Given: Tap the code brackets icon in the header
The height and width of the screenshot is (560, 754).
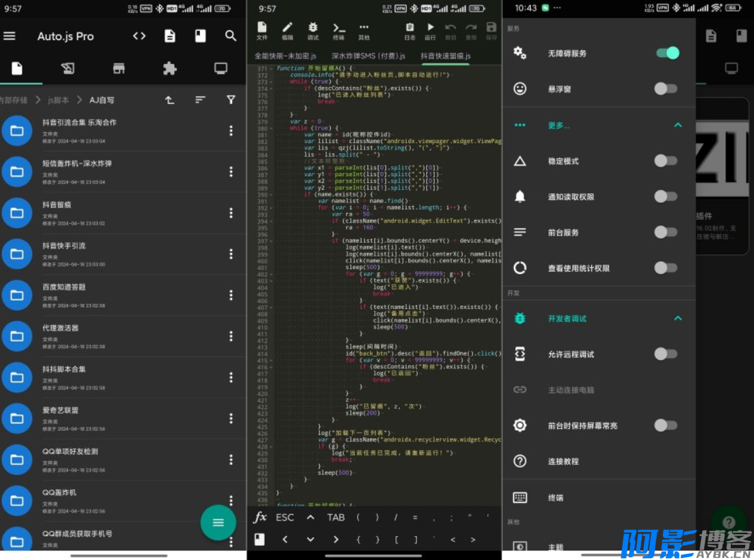Looking at the screenshot, I should [139, 36].
